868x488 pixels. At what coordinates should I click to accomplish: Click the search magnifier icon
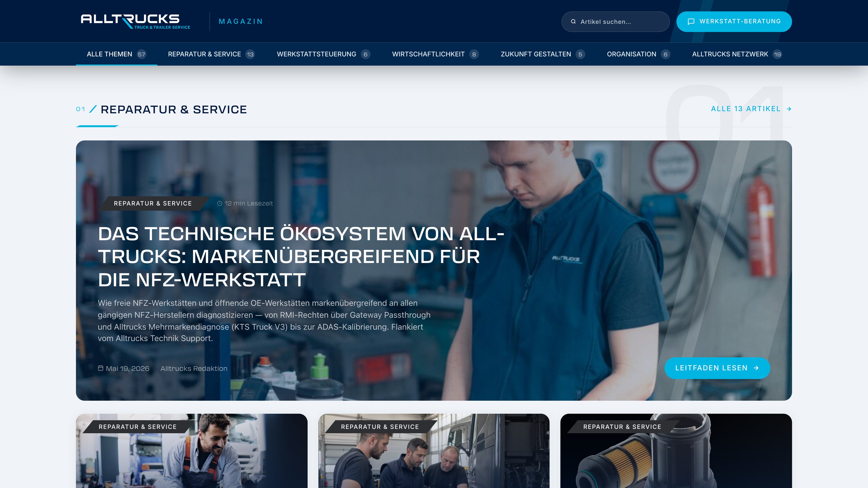[573, 22]
